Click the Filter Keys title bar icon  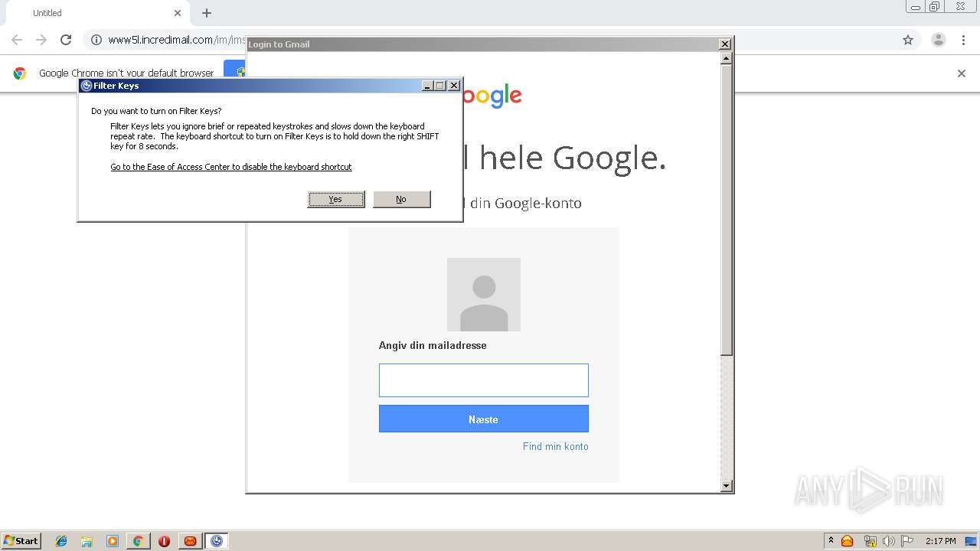(87, 86)
